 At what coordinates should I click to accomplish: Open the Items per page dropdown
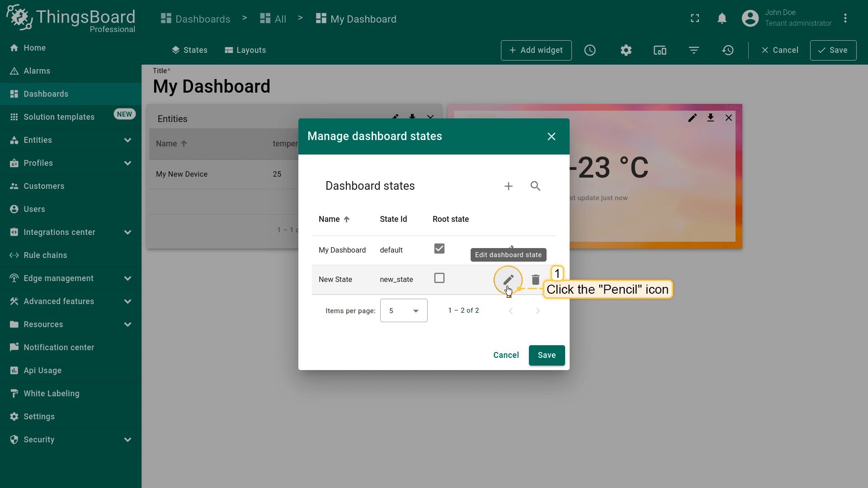click(403, 310)
